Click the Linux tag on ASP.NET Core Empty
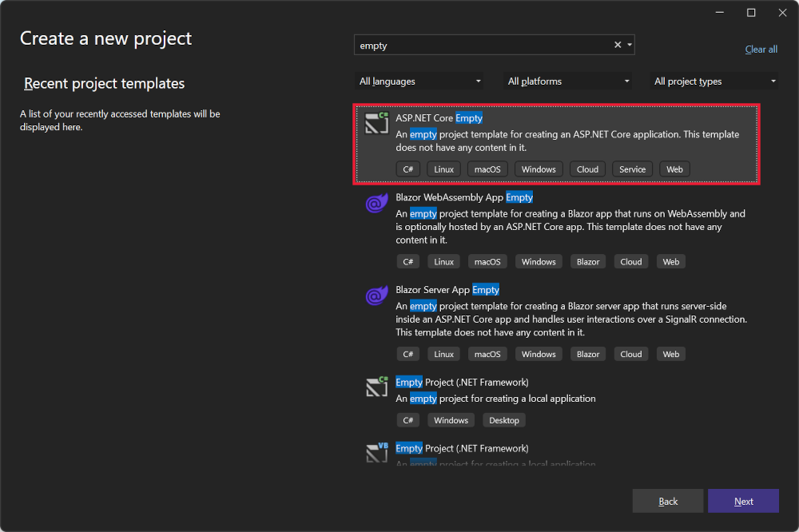The image size is (799, 532). click(443, 169)
